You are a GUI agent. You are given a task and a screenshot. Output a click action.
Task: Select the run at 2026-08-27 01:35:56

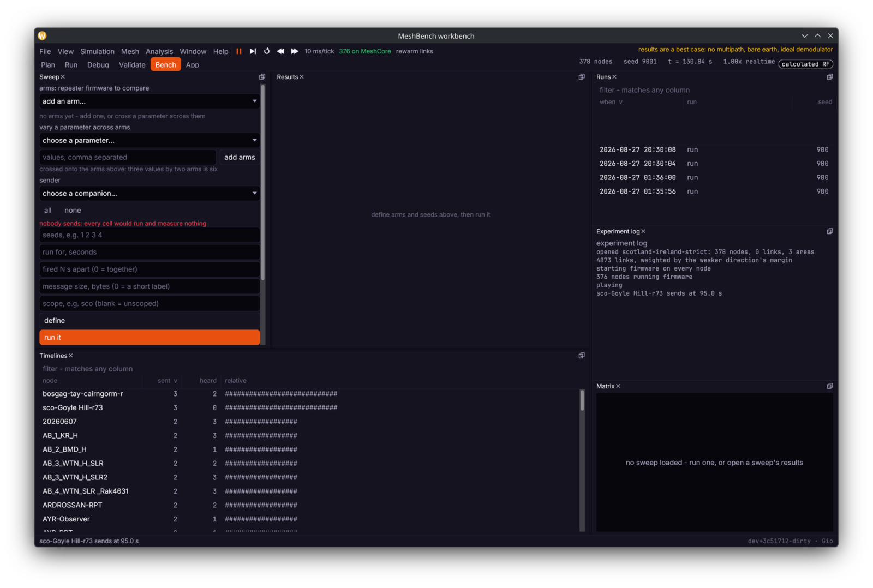[714, 191]
